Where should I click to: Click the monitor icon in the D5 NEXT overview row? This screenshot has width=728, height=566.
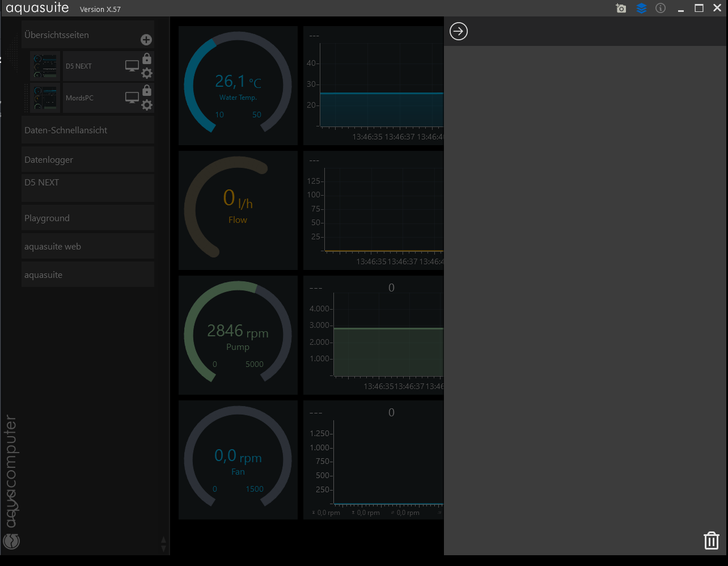tap(132, 66)
